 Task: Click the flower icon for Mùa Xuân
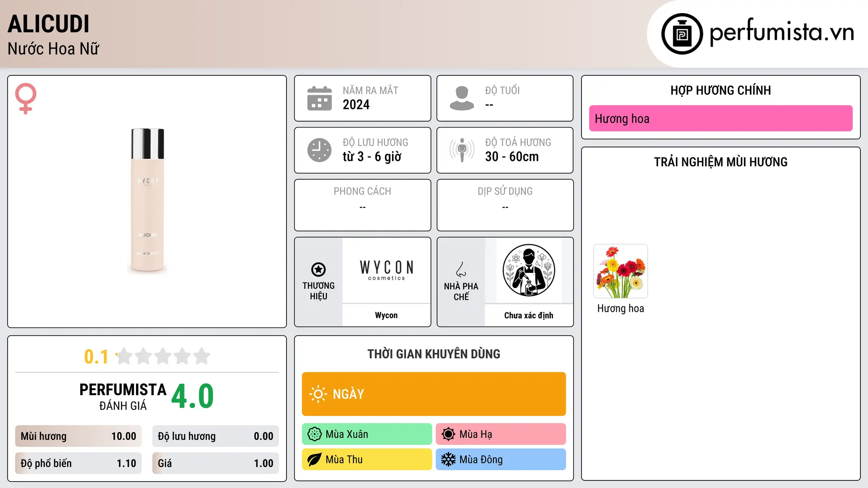314,434
